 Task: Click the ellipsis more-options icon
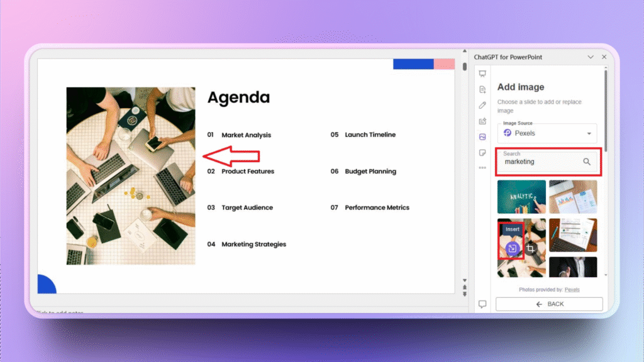click(x=482, y=168)
